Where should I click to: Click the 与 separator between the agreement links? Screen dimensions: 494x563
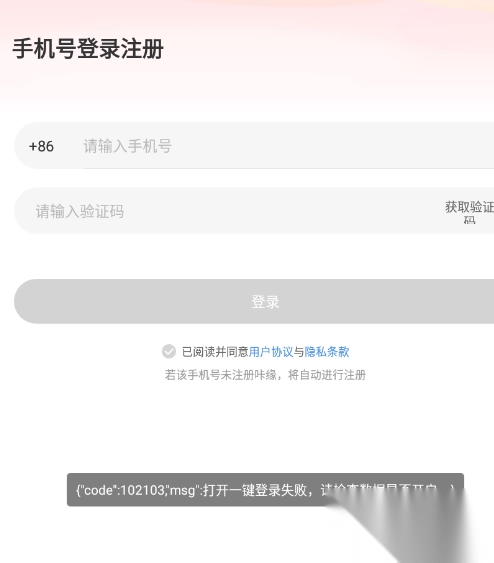point(299,352)
